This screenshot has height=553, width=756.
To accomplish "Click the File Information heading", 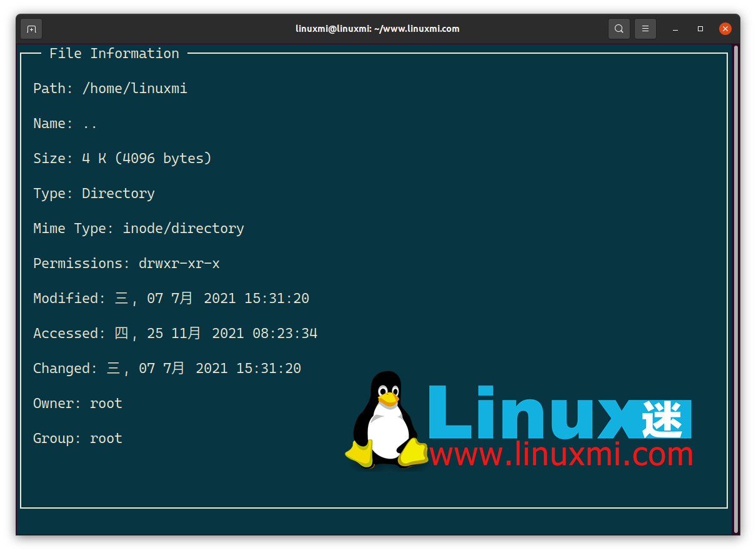I will (x=114, y=54).
